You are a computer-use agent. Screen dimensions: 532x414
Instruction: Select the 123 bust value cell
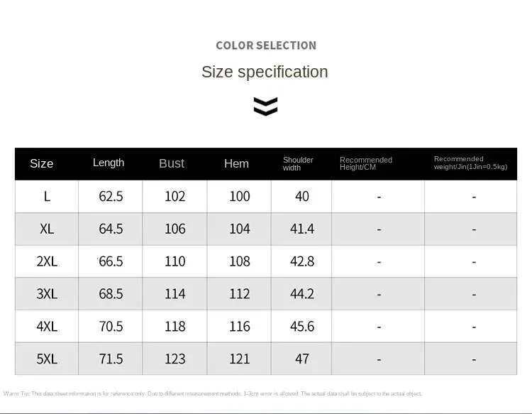click(175, 359)
